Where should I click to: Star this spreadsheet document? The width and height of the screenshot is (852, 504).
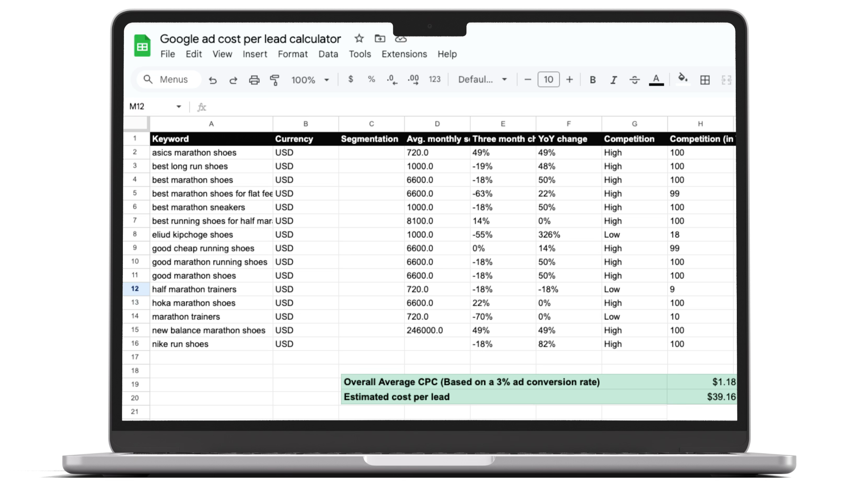pyautogui.click(x=359, y=38)
